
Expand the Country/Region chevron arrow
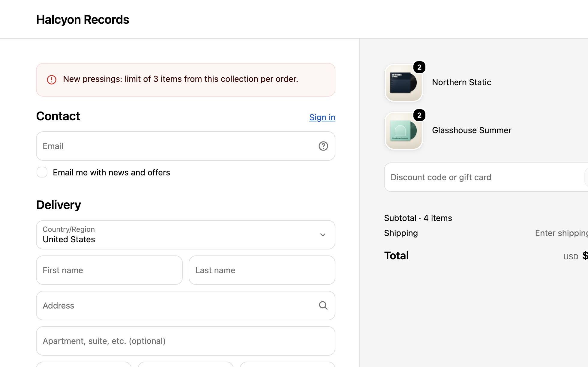323,235
